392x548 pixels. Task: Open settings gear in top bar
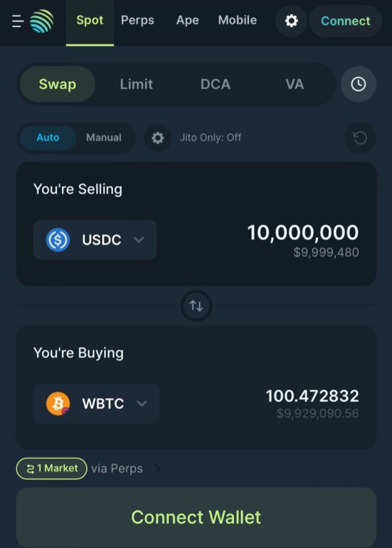291,21
